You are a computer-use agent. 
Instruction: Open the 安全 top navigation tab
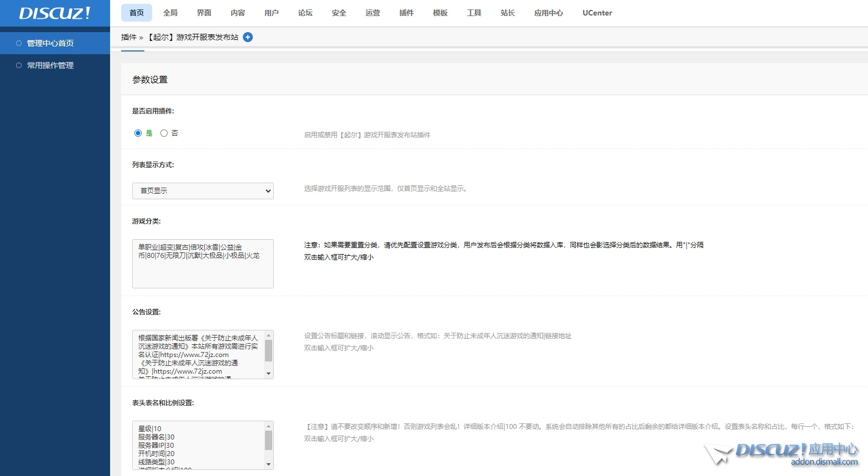coord(339,13)
